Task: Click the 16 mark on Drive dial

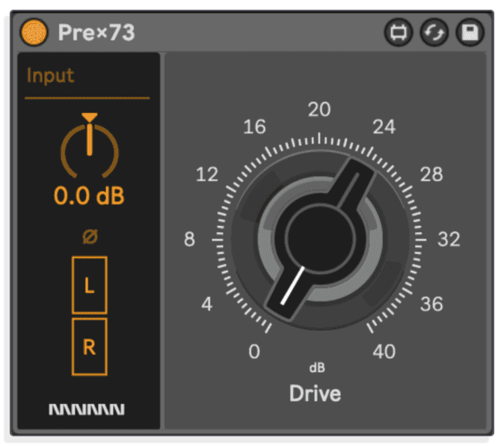Action: (254, 126)
